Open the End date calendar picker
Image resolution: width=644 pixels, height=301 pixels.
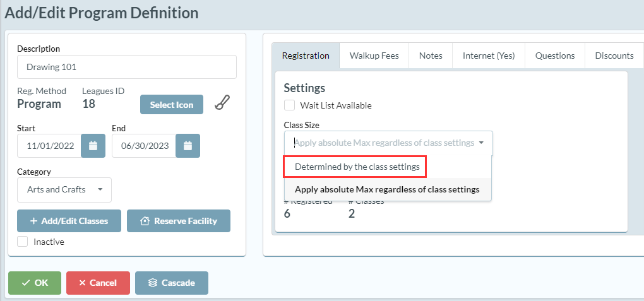188,146
